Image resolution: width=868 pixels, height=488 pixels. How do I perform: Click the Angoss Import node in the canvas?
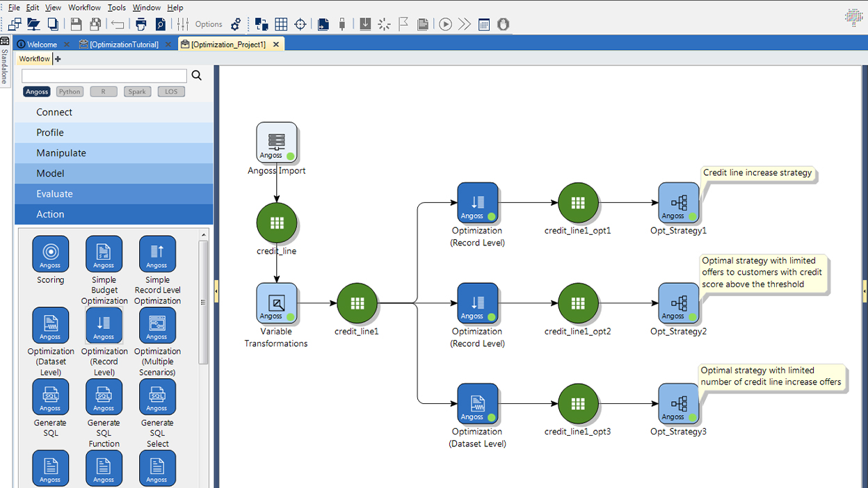pyautogui.click(x=277, y=142)
